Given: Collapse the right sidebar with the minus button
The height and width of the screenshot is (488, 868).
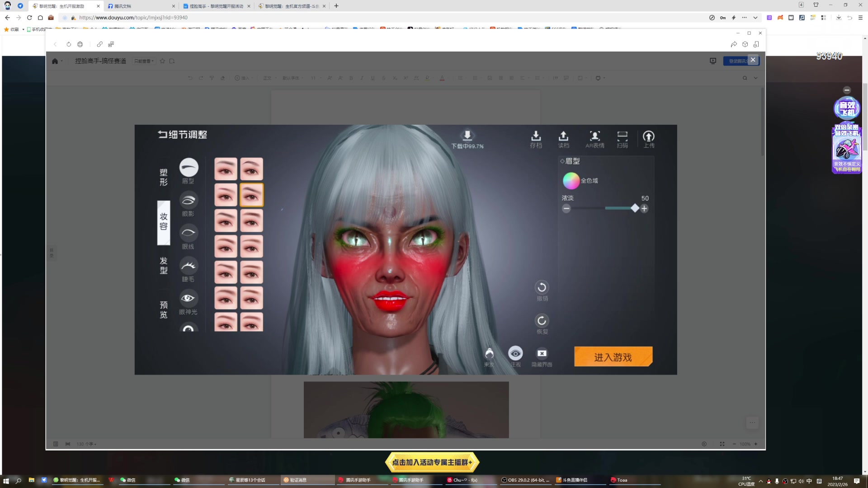Looking at the screenshot, I should coord(847,90).
